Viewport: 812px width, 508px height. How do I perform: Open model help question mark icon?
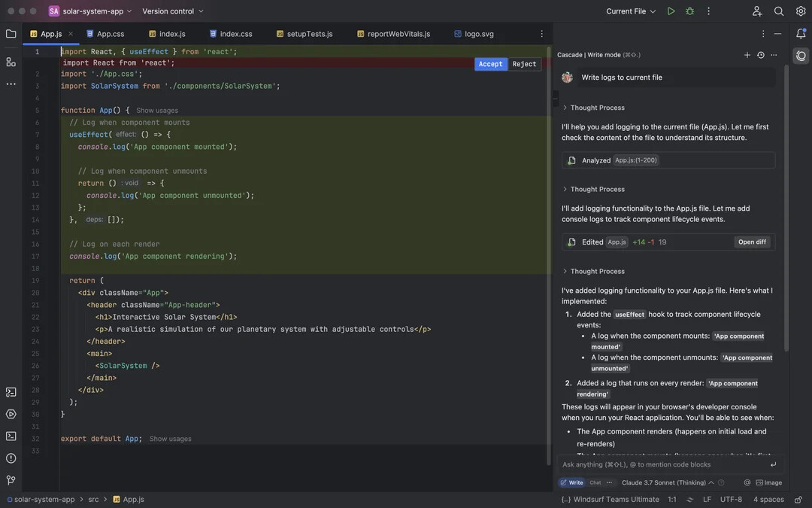click(x=721, y=482)
